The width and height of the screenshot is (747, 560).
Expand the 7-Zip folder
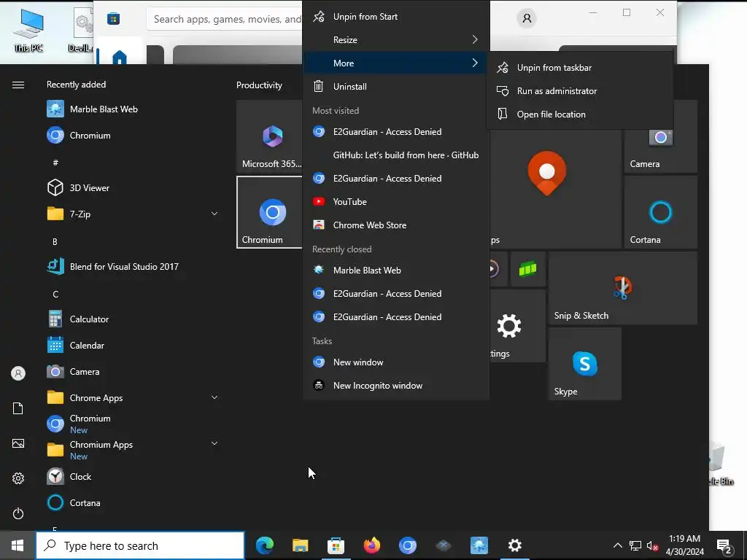point(132,214)
